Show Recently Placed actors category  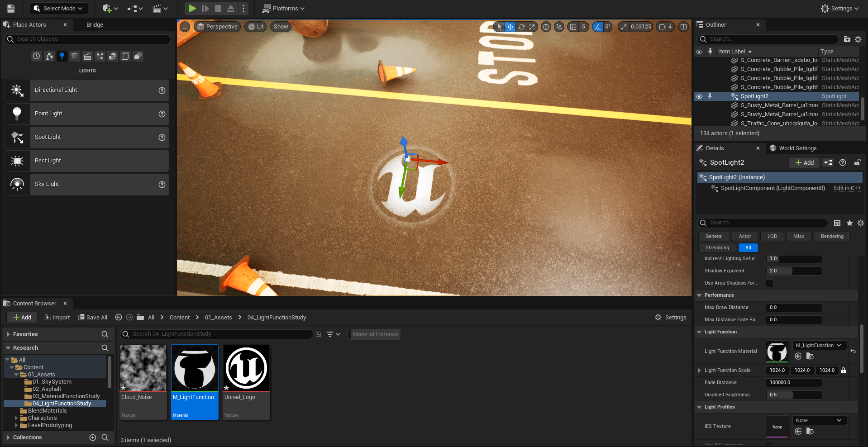point(37,56)
